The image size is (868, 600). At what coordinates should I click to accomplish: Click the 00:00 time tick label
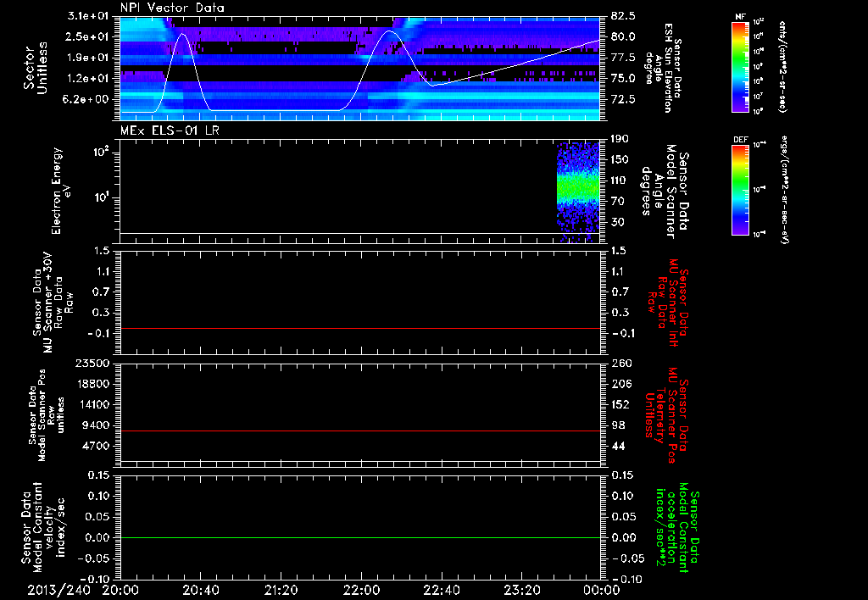602,590
